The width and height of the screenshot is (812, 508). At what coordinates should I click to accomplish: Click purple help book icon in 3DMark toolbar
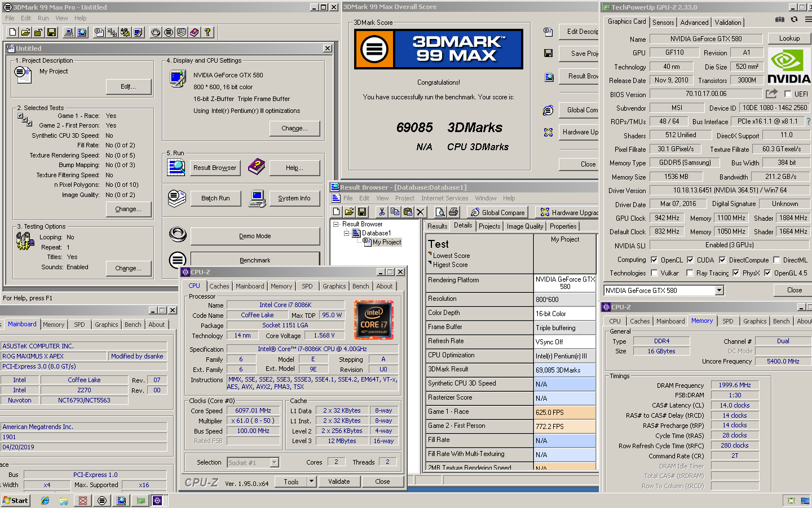195,33
